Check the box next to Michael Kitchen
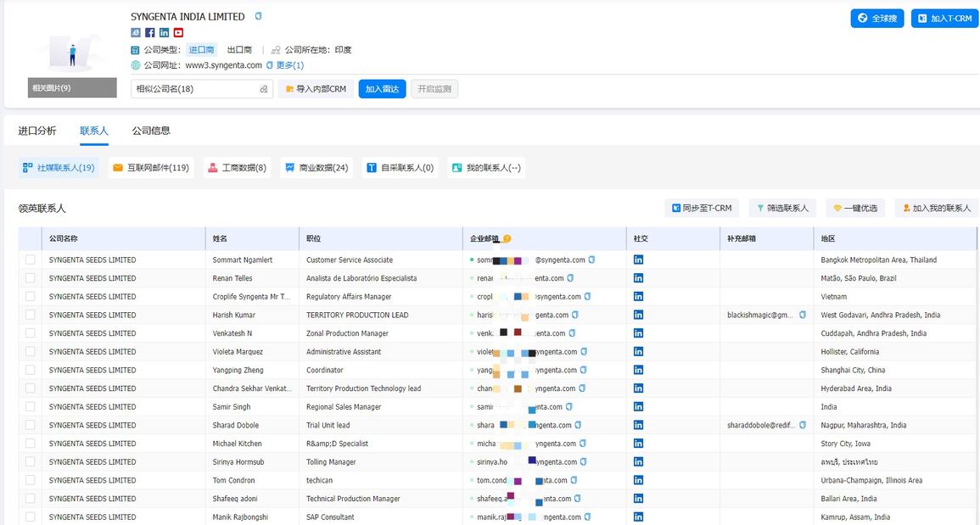 coord(31,444)
